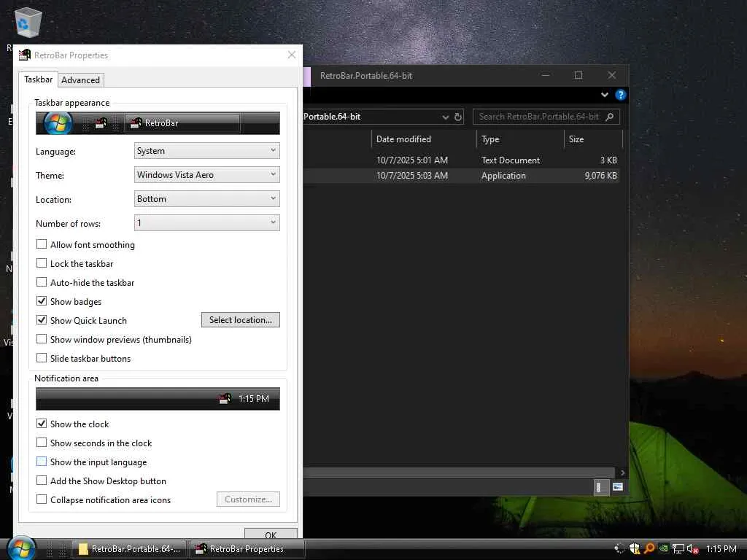Click the OK button in RetroBar Properties

pyautogui.click(x=271, y=534)
